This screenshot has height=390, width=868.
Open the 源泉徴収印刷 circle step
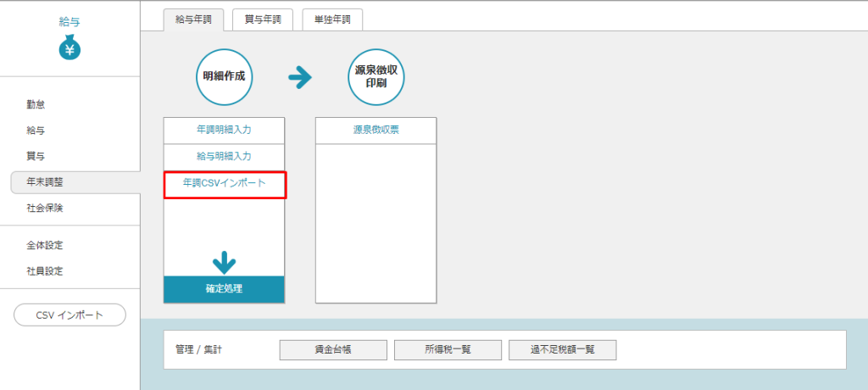point(376,77)
